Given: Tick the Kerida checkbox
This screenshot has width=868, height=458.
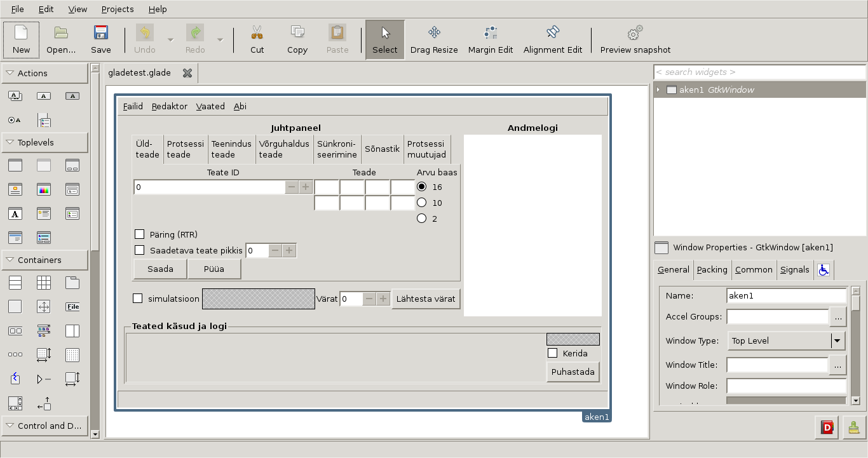Looking at the screenshot, I should [552, 353].
